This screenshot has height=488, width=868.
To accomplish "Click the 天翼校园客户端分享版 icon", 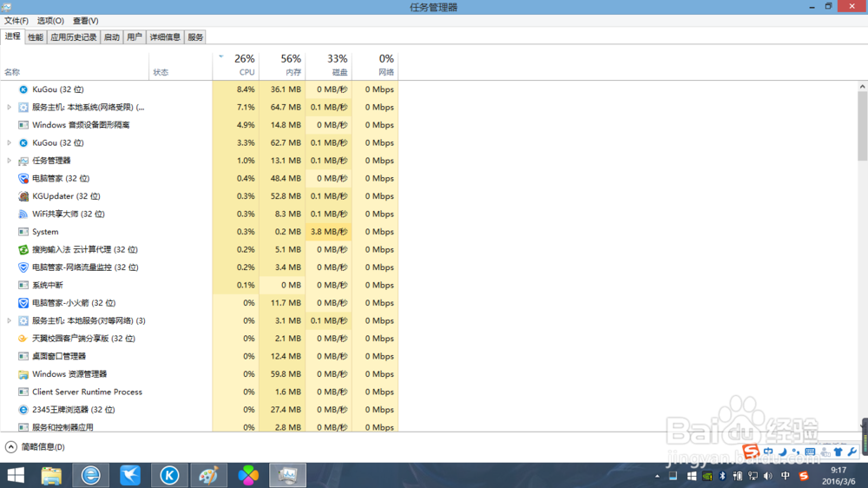I will (x=23, y=339).
